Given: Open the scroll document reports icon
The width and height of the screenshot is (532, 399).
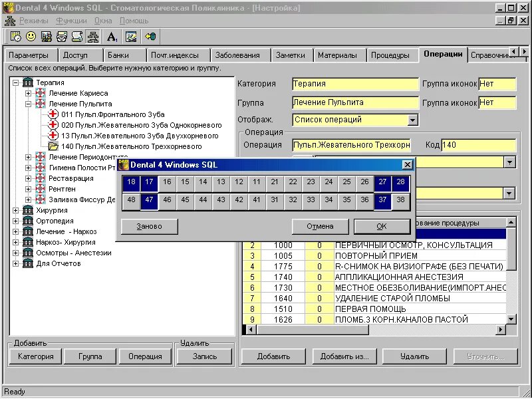Looking at the screenshot, I should point(77,37).
